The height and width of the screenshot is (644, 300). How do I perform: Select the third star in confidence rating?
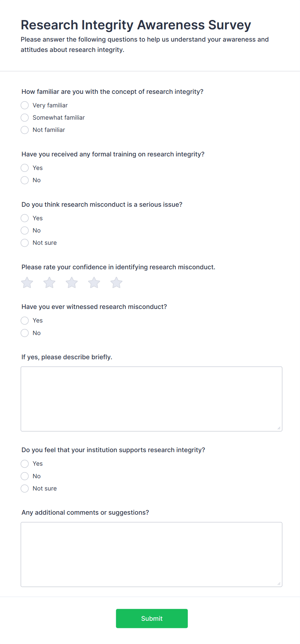(72, 283)
